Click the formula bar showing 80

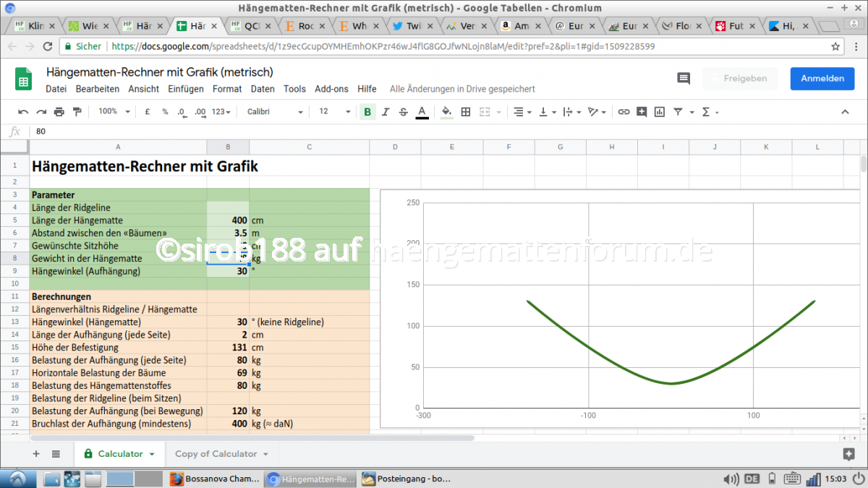[434, 132]
